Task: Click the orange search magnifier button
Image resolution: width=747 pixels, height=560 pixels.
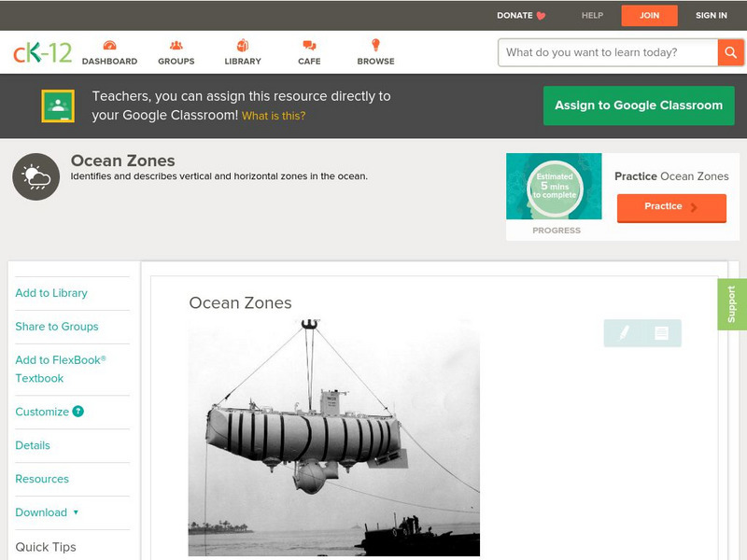Action: 730,52
